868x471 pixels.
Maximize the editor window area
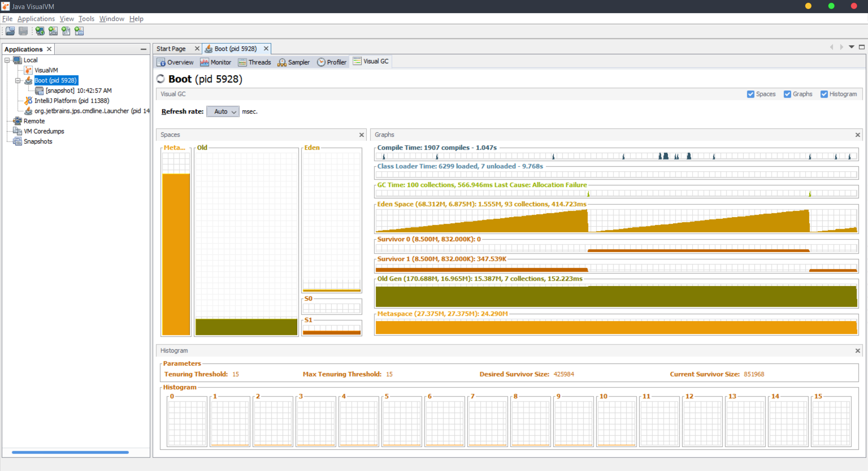tap(862, 47)
